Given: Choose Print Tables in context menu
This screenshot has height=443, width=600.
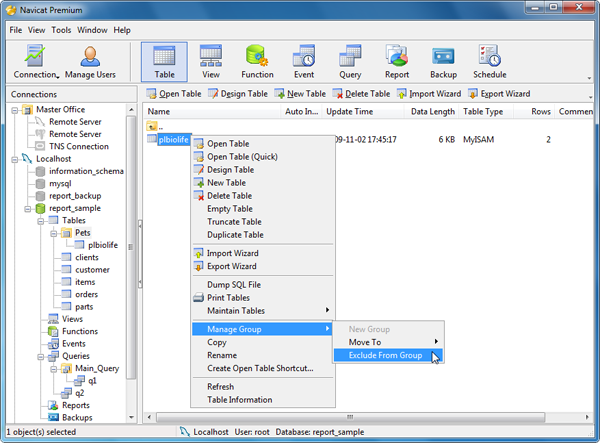Looking at the screenshot, I should (x=262, y=298).
